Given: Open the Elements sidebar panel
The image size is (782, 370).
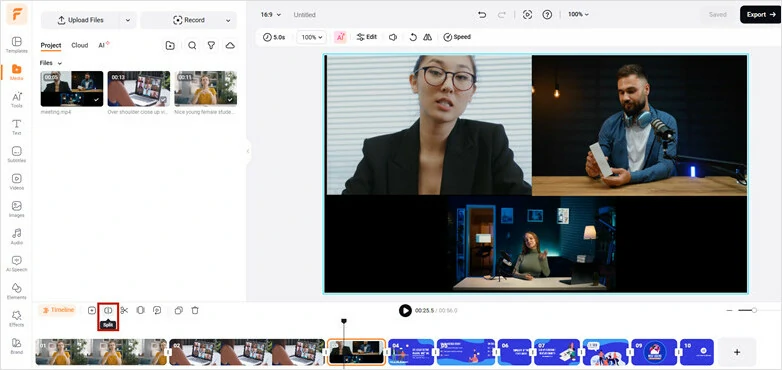Looking at the screenshot, I should [x=16, y=291].
